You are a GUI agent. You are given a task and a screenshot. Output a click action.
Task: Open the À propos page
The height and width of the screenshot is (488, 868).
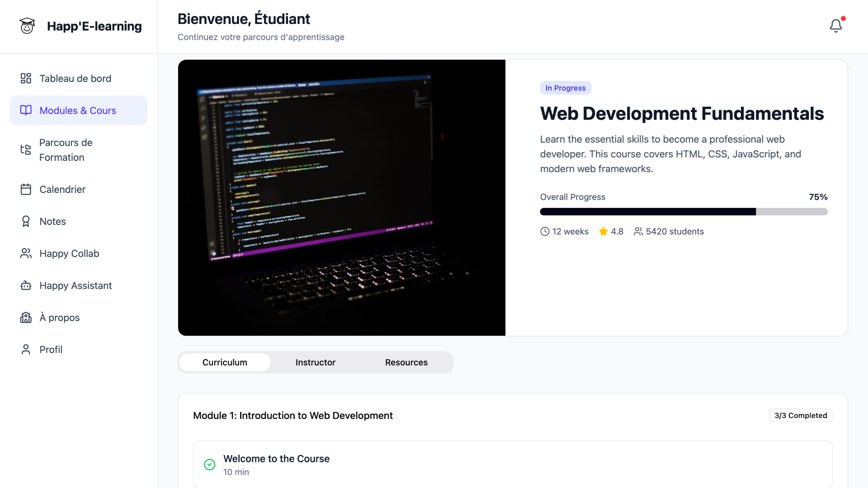coord(79,318)
